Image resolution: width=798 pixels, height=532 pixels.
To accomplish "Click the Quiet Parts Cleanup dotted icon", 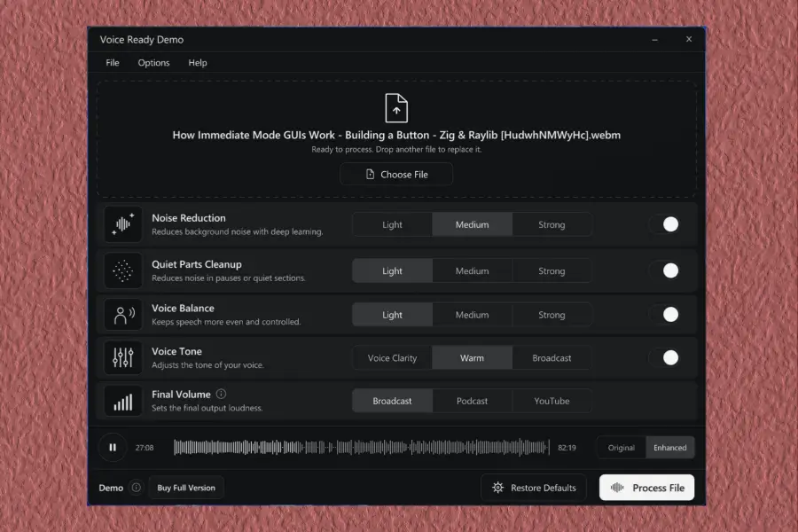I will click(x=122, y=270).
